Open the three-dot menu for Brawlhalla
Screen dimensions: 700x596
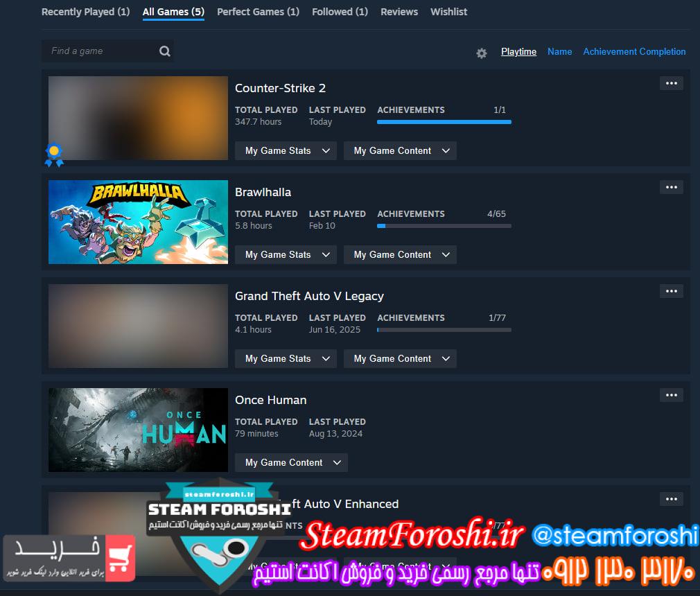(x=672, y=188)
